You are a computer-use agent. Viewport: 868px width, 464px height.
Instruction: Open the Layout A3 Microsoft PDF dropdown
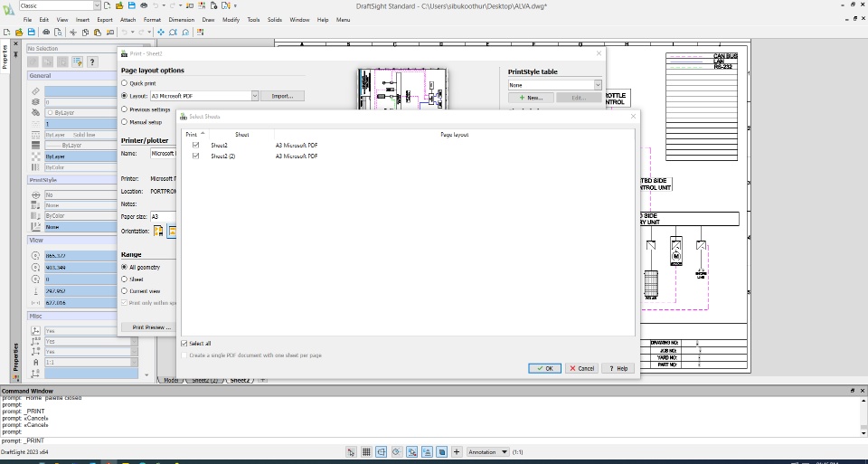255,96
